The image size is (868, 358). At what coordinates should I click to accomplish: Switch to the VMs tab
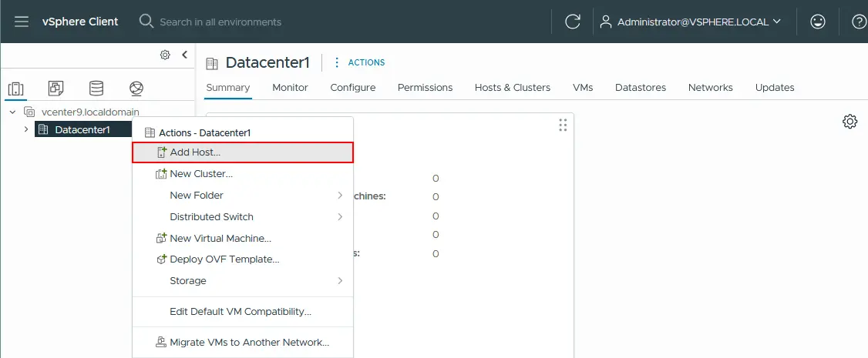click(583, 87)
